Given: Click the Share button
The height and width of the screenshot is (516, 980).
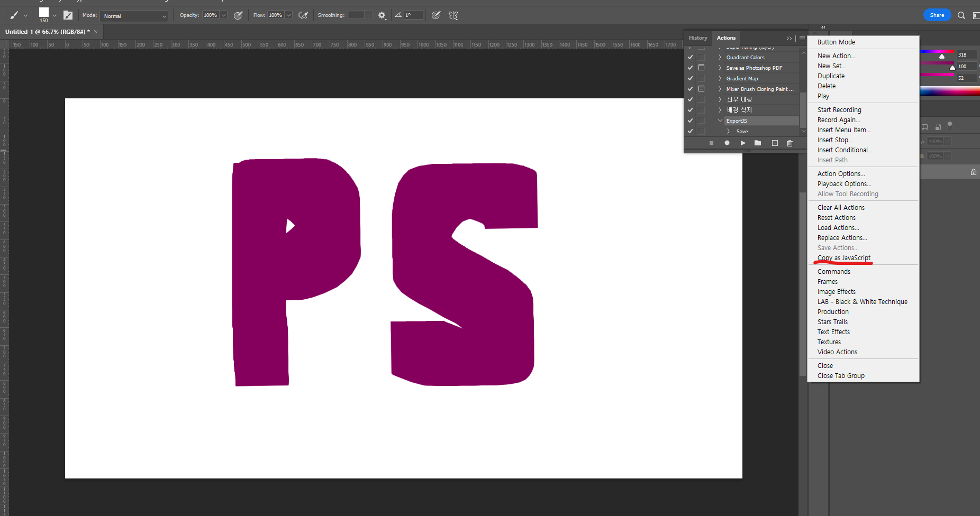Looking at the screenshot, I should tap(937, 15).
